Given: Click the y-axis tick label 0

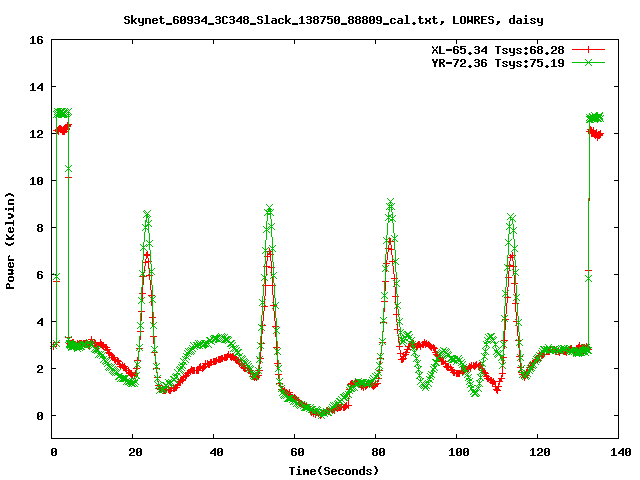Looking at the screenshot, I should 40,416.
